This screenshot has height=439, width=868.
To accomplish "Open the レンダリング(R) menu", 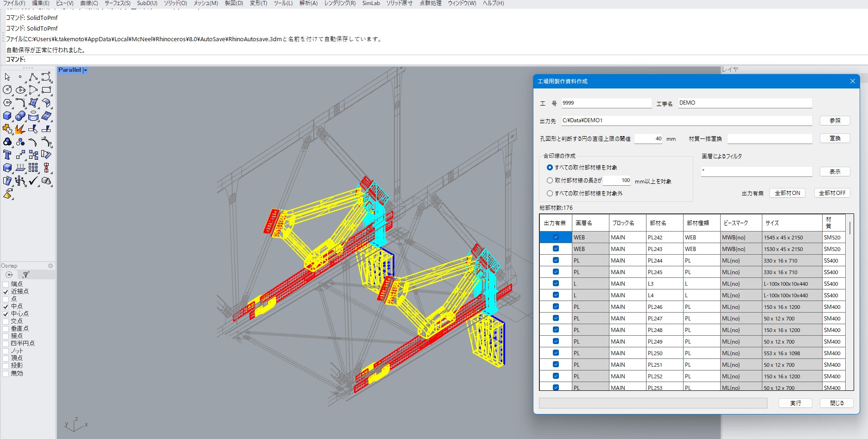I will click(x=340, y=3).
